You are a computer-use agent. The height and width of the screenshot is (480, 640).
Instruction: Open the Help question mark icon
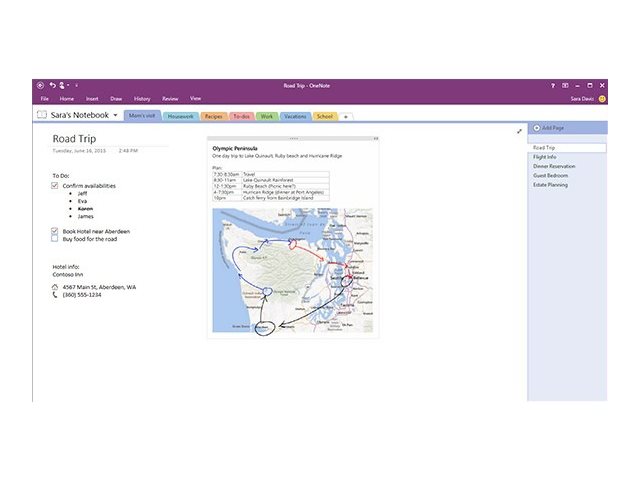(x=553, y=86)
